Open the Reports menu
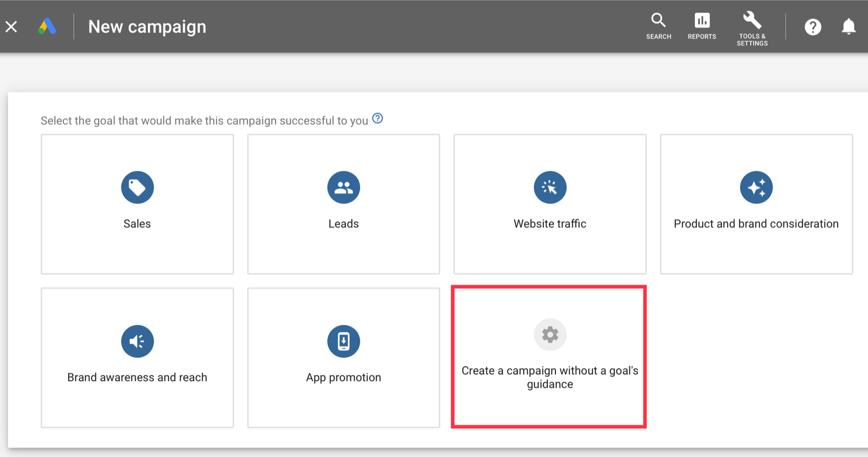Screen dimensions: 868x457 click(702, 27)
